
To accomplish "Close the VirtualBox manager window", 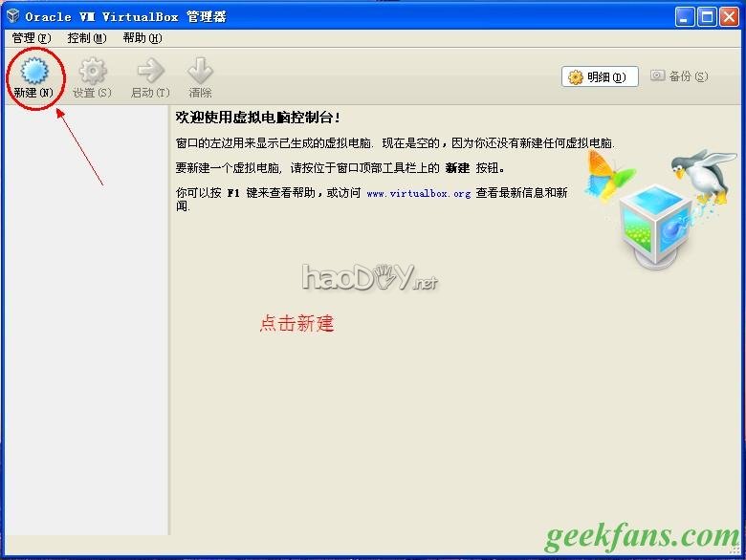I will 729,16.
